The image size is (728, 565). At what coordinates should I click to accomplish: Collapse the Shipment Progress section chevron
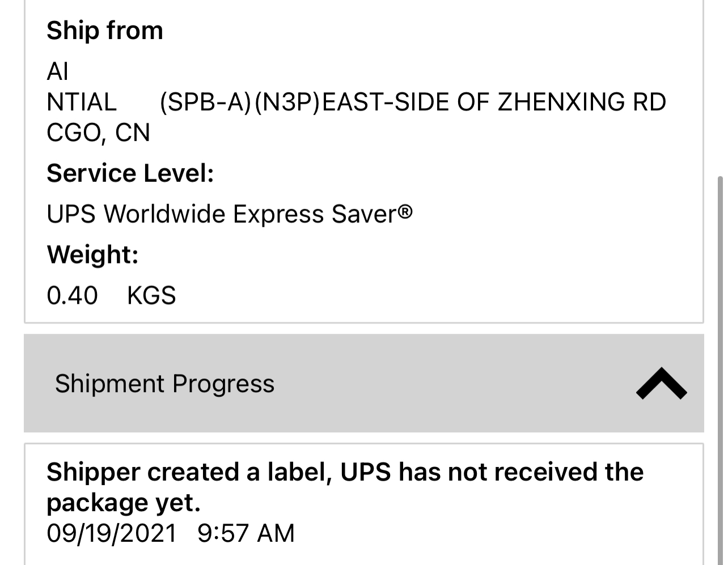pos(661,384)
